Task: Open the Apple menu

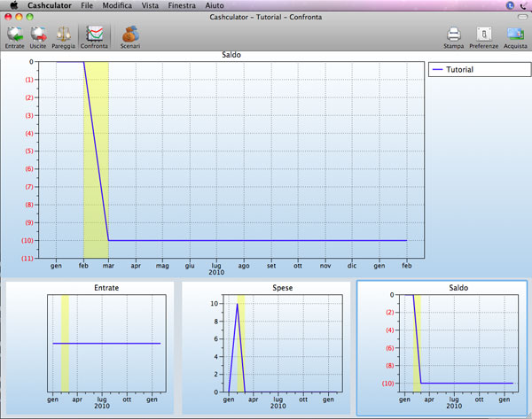Action: [13, 5]
